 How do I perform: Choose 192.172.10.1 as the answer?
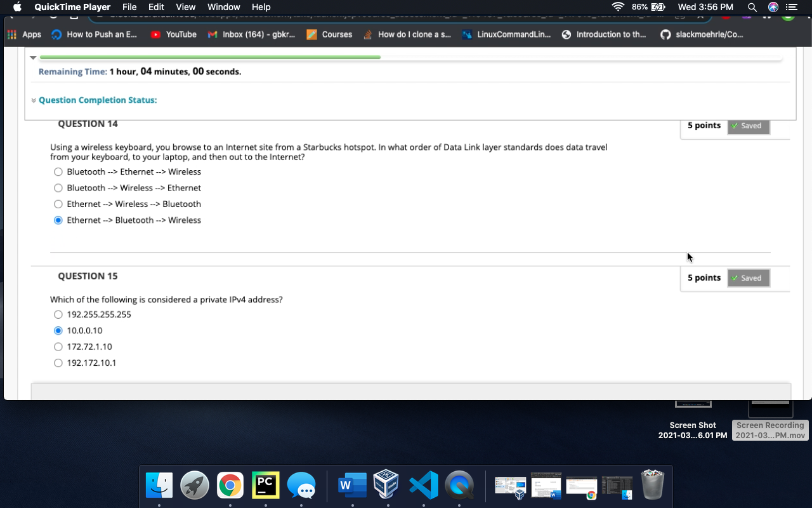[58, 363]
